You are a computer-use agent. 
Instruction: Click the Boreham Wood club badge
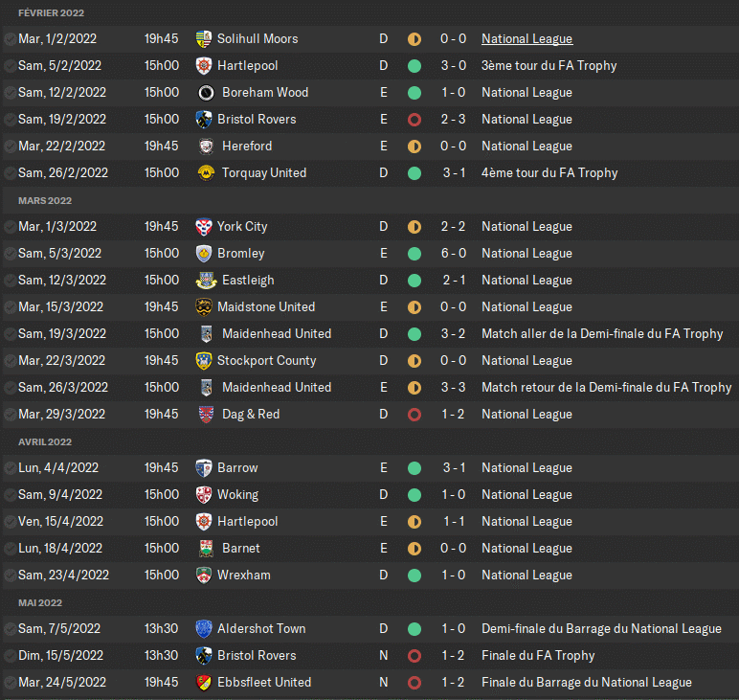[205, 93]
